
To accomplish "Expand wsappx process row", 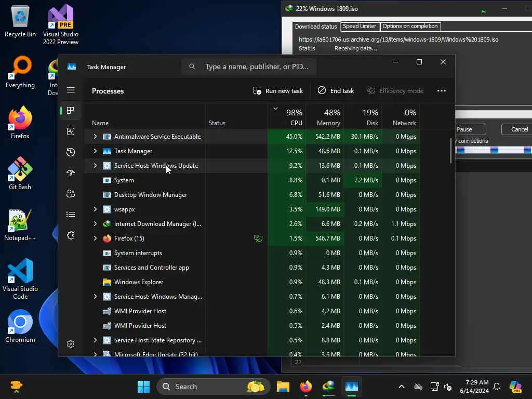I will 95,209.
